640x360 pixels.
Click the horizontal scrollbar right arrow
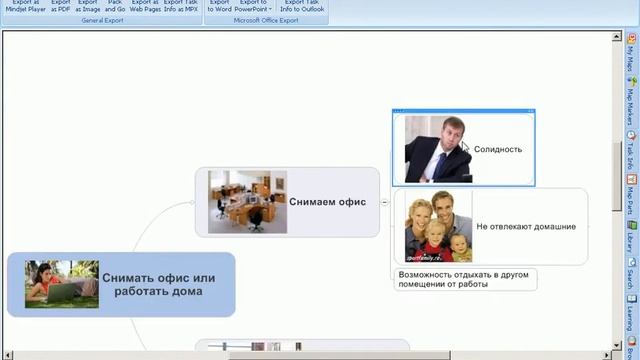[607, 355]
